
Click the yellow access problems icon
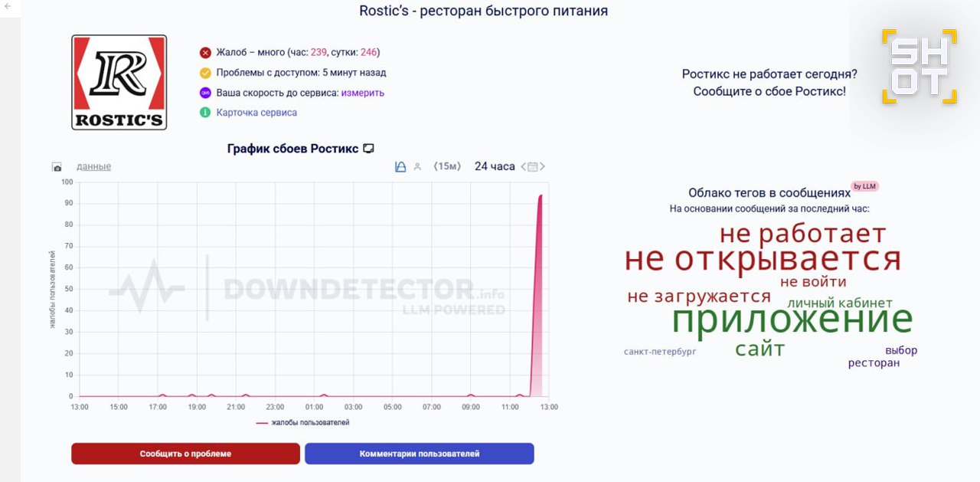coord(205,73)
